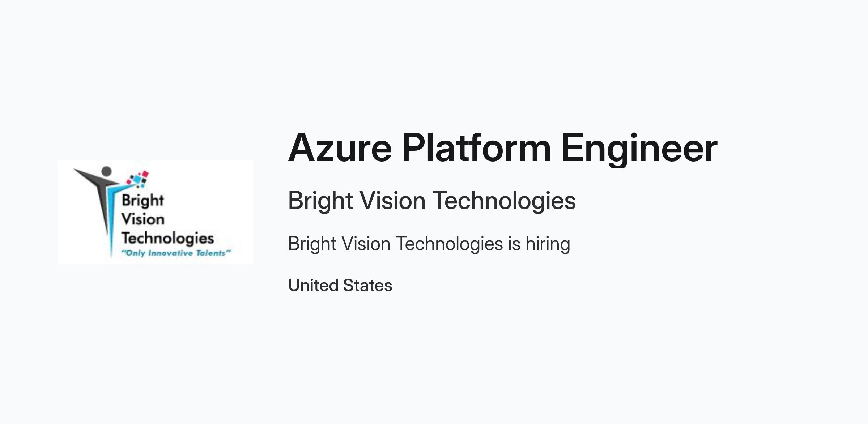
Task: Click the word "Platform" in the heading
Action: 476,148
